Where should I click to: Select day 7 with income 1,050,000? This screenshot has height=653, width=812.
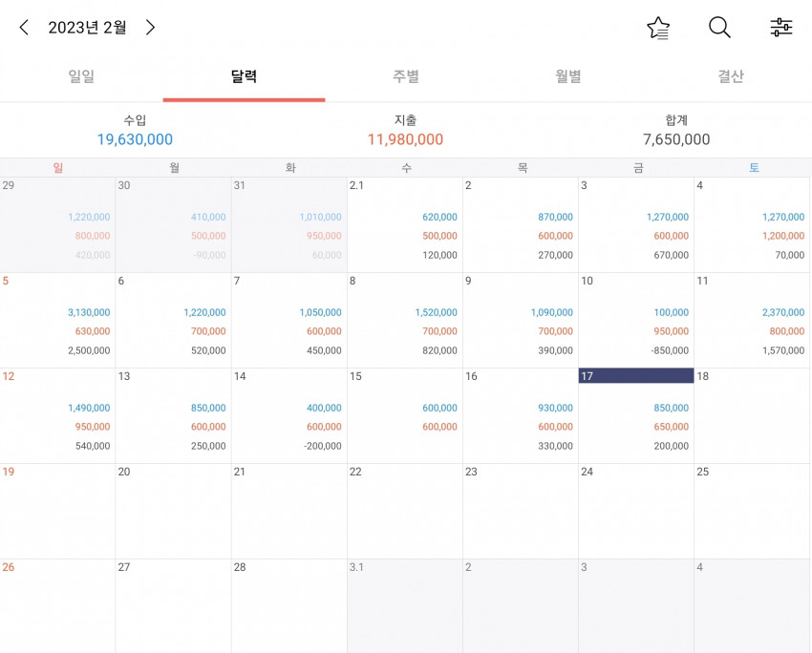pos(288,320)
